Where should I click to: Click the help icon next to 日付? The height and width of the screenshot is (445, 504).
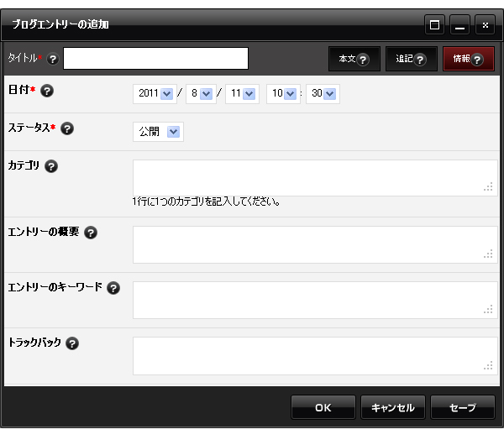[x=47, y=91]
